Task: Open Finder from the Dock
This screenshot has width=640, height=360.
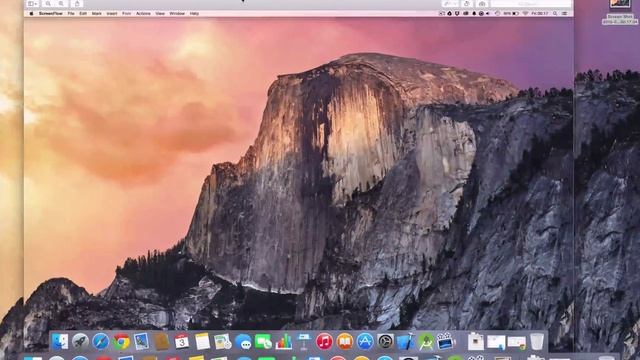Action: (60, 341)
